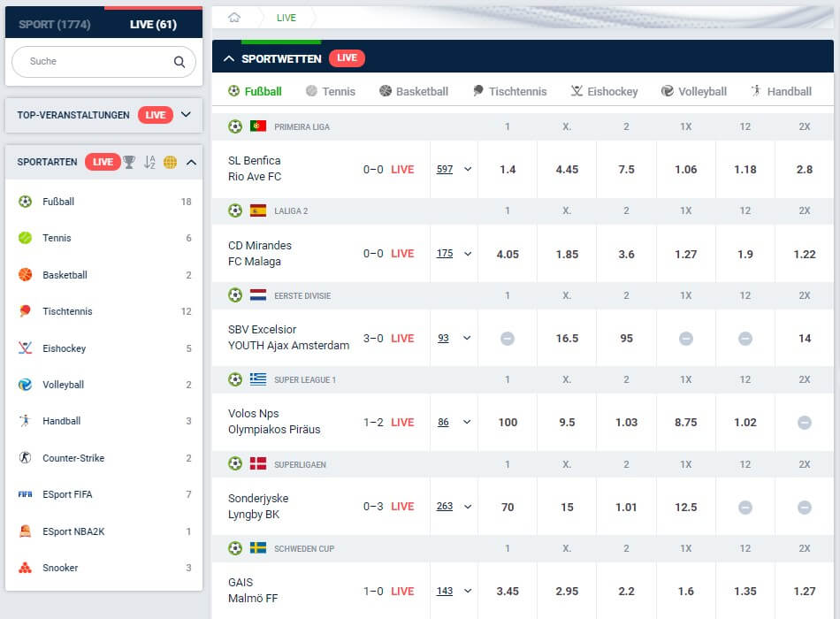
Task: Open 597 markets link for Benfica
Action: 445,170
